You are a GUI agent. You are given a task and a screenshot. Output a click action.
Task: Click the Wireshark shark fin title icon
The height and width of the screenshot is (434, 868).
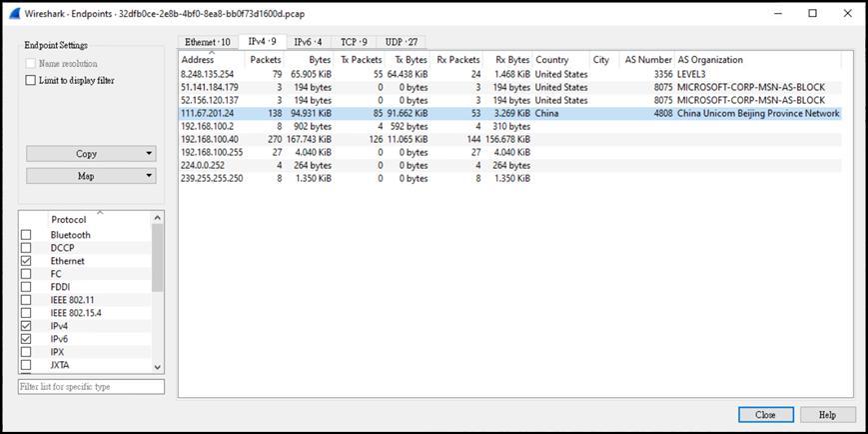[16, 14]
